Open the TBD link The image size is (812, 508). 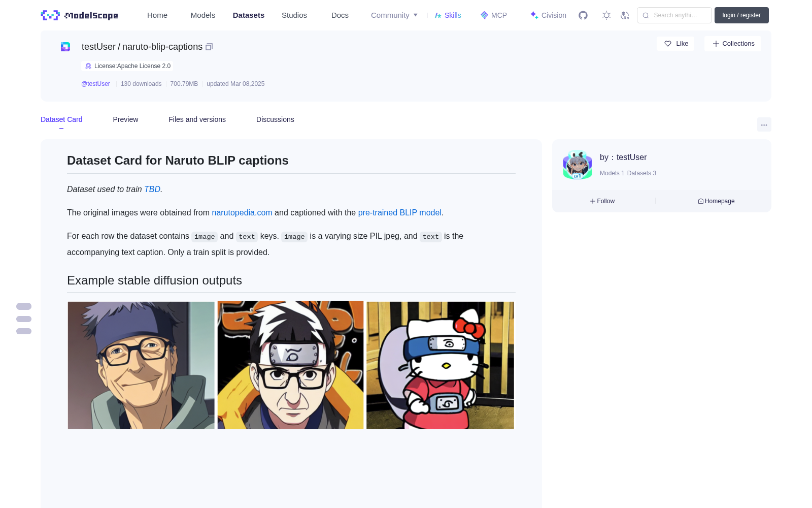coord(152,189)
